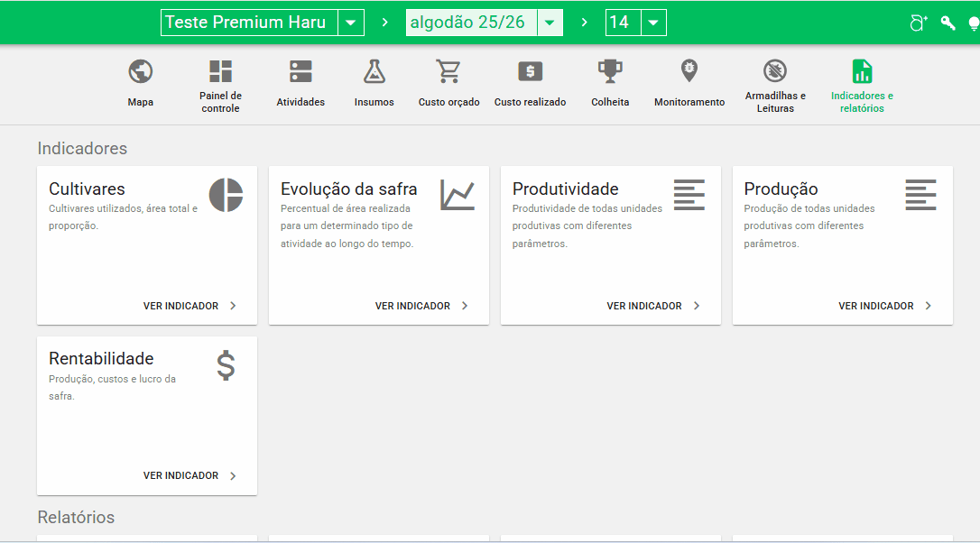Click the Produção bars icon

point(920,195)
